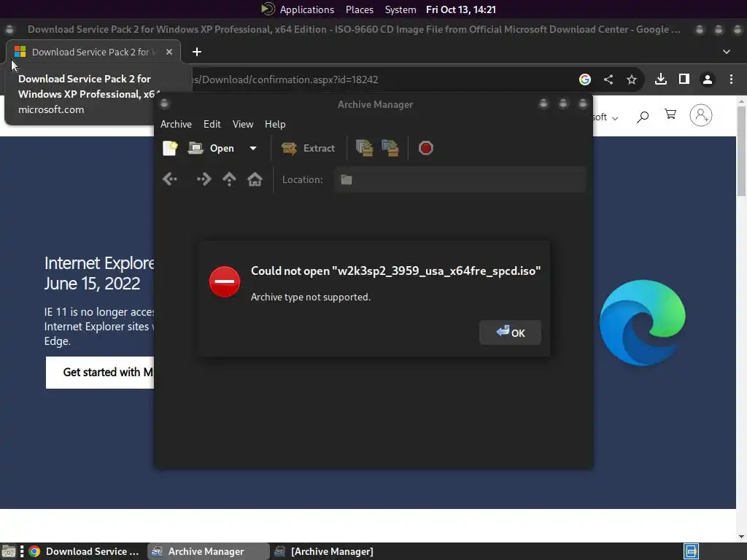Click the Location input field

pyautogui.click(x=460, y=179)
